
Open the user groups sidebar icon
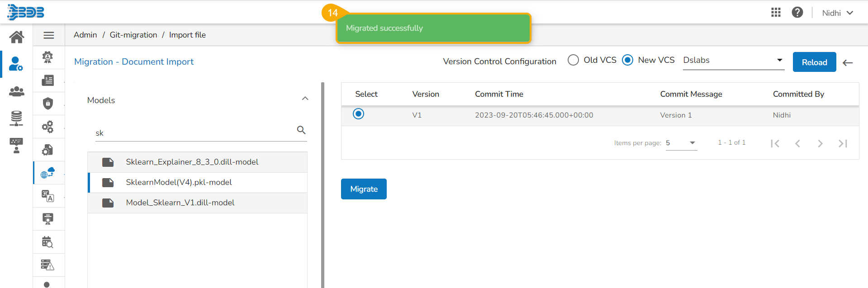coord(17,91)
